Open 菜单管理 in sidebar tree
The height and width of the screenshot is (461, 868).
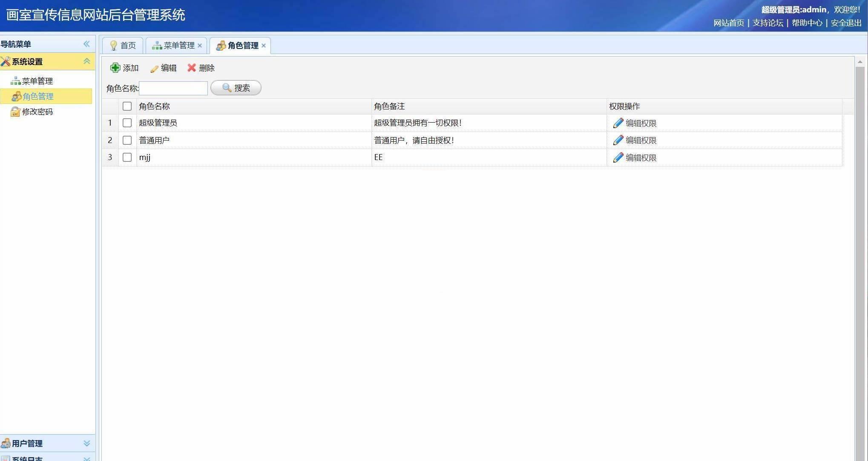pos(37,81)
